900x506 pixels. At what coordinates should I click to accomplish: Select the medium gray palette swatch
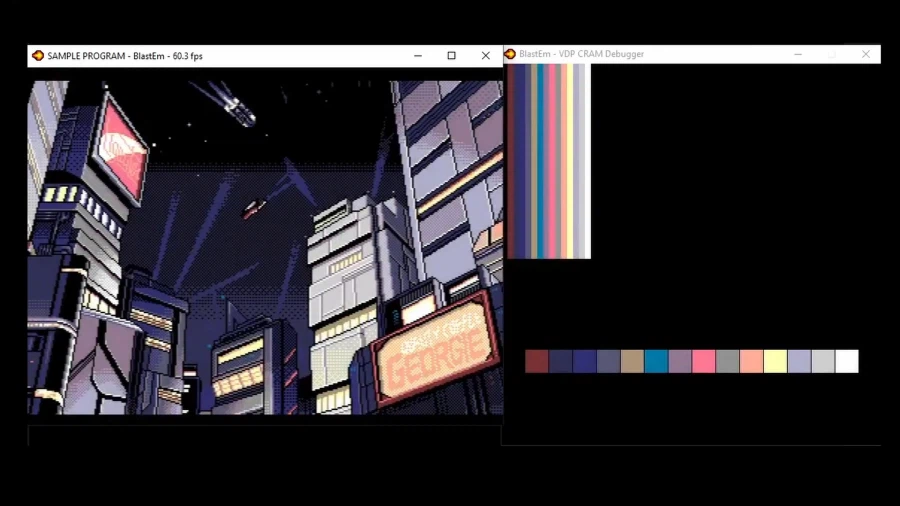coord(727,361)
